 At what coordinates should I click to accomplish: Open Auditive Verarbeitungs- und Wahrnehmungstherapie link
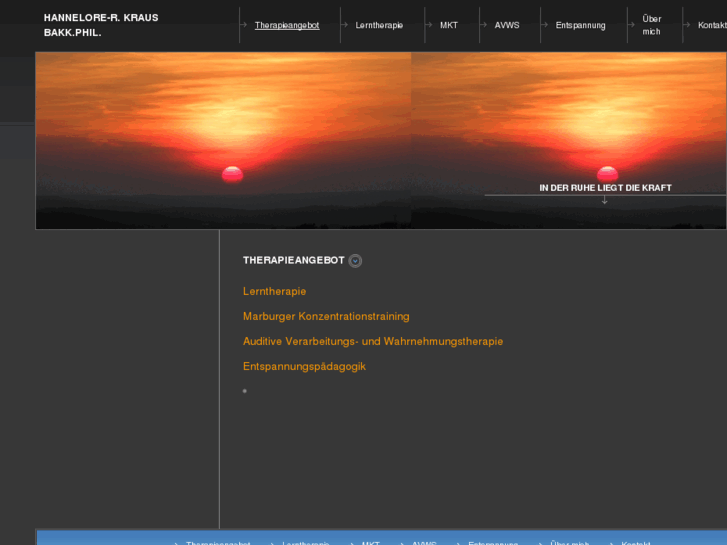373,341
